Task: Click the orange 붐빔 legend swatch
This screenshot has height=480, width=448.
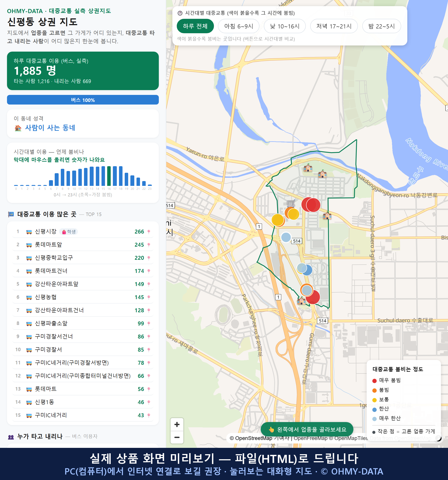Action: pyautogui.click(x=374, y=390)
